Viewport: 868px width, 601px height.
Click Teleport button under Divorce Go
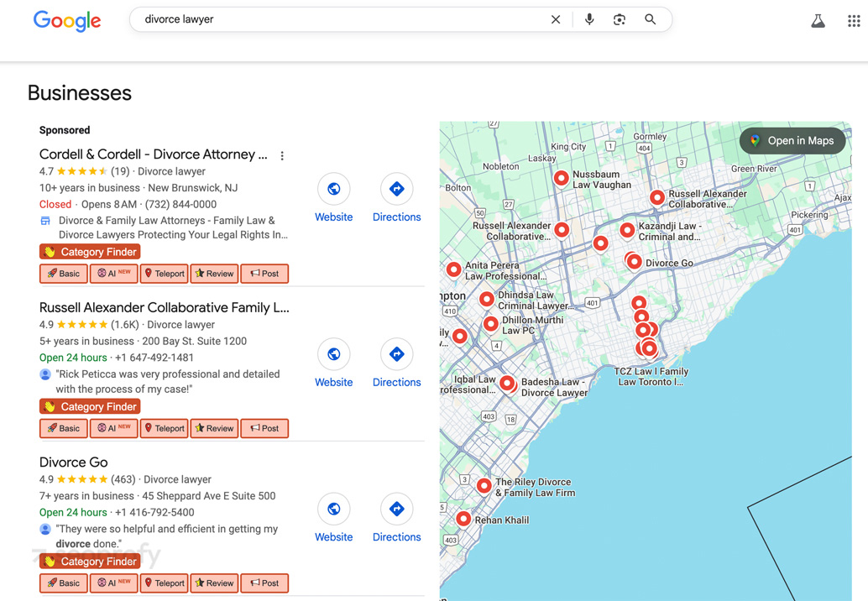pyautogui.click(x=165, y=583)
